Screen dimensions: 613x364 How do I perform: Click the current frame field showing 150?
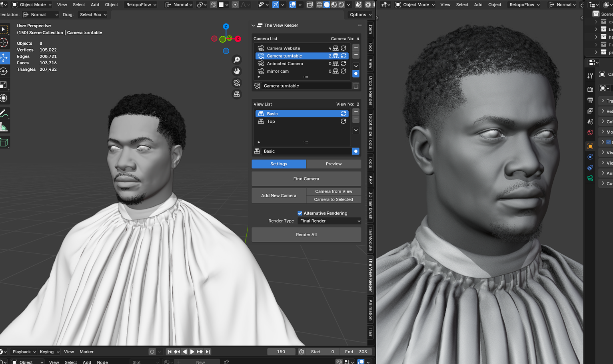(x=281, y=352)
